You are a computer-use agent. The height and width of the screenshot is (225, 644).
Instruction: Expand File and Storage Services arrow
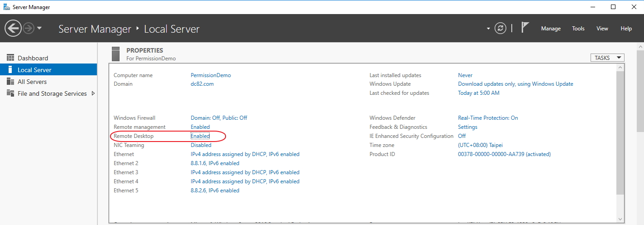93,93
